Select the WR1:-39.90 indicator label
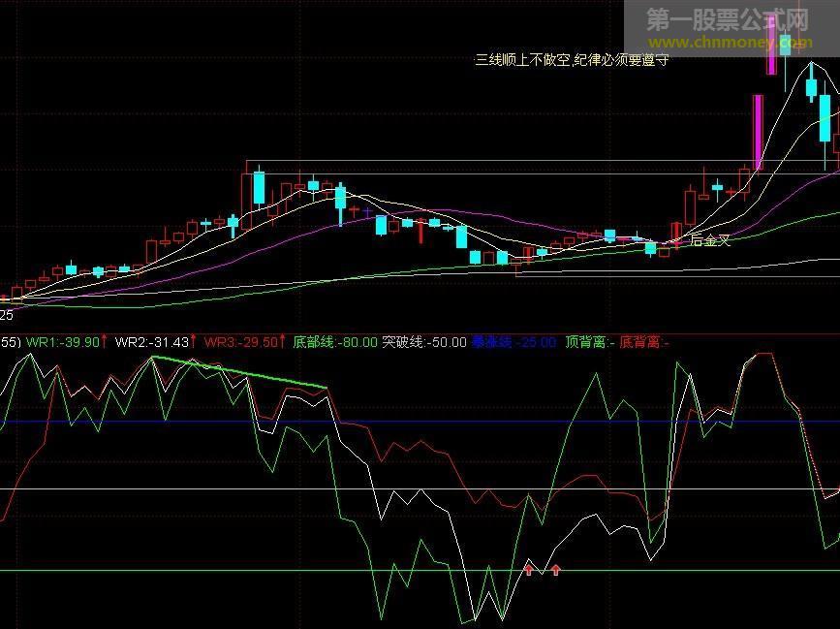 63,342
